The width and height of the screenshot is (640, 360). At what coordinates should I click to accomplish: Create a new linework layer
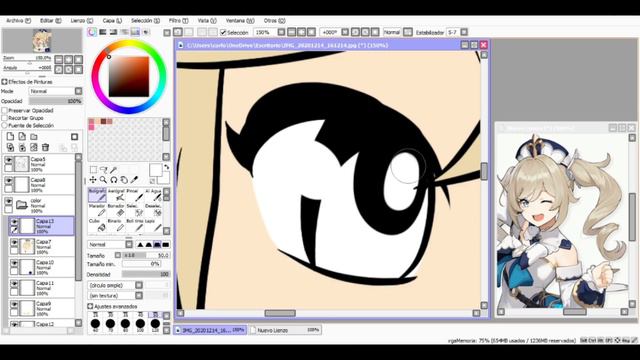point(22,137)
